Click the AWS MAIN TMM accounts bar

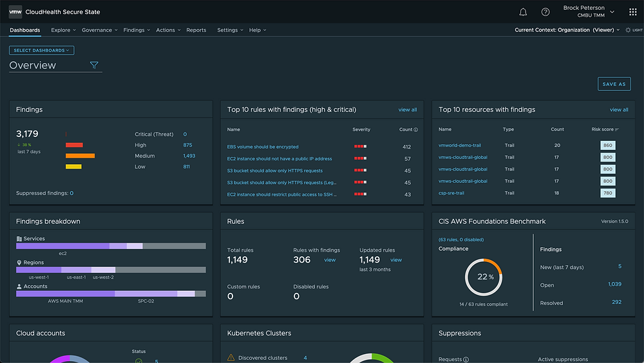point(65,293)
